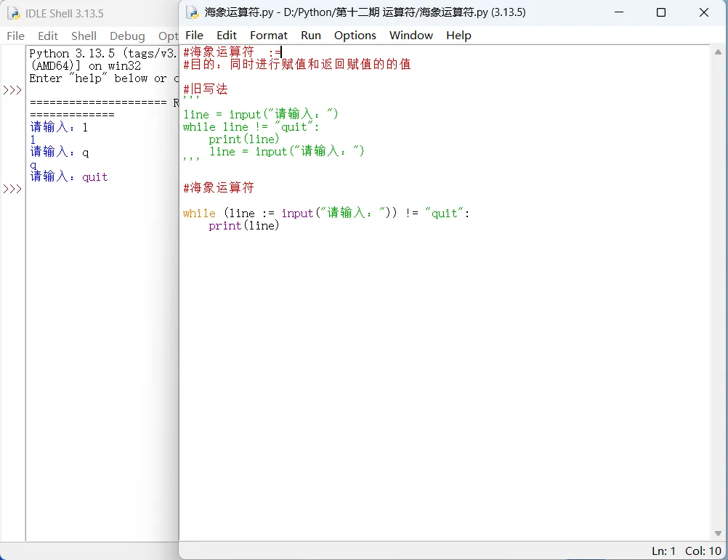Click the walrus 'while (line := input' code line
Viewport: 728px width, 560px height.
click(x=326, y=213)
